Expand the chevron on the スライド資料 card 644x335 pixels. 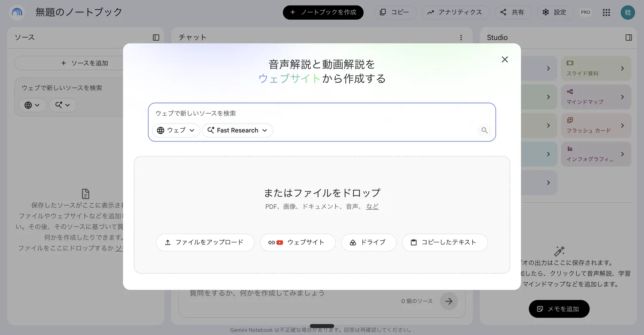[x=623, y=68]
